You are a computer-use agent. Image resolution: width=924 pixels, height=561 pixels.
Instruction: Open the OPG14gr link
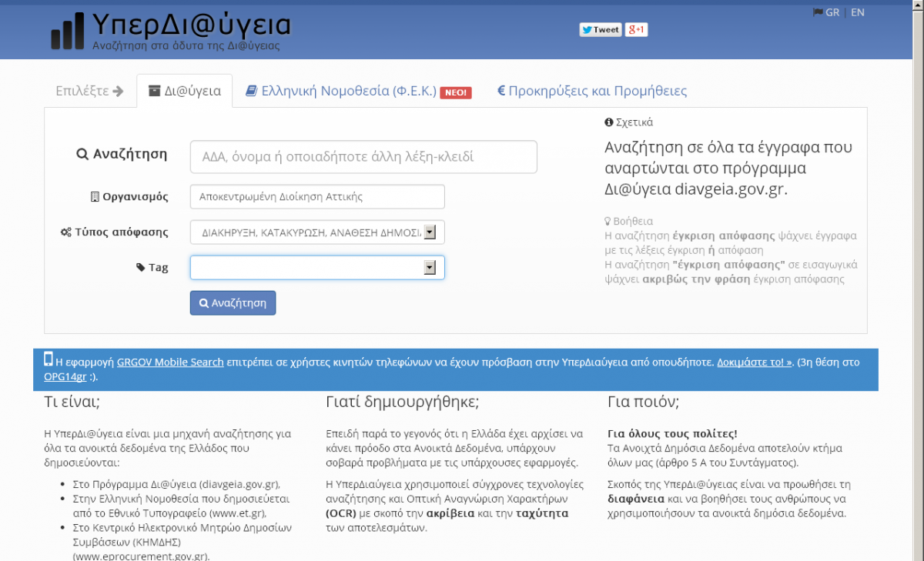[65, 377]
